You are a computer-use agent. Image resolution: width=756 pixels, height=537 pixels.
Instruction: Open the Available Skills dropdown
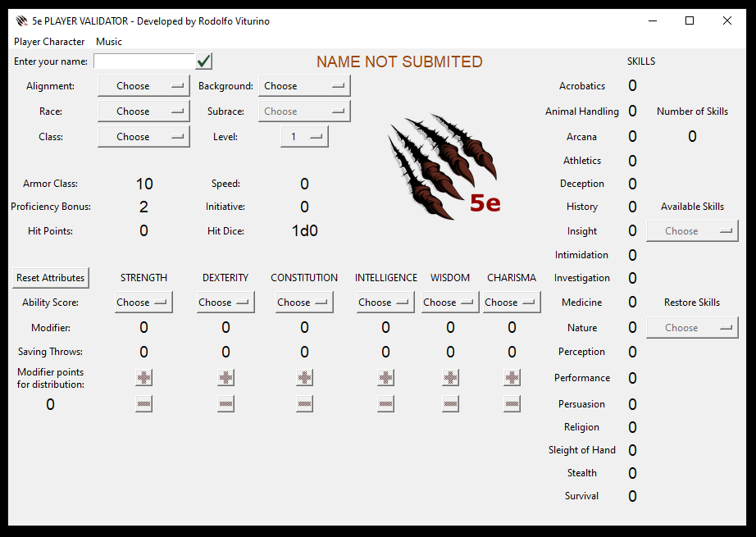[x=692, y=231]
